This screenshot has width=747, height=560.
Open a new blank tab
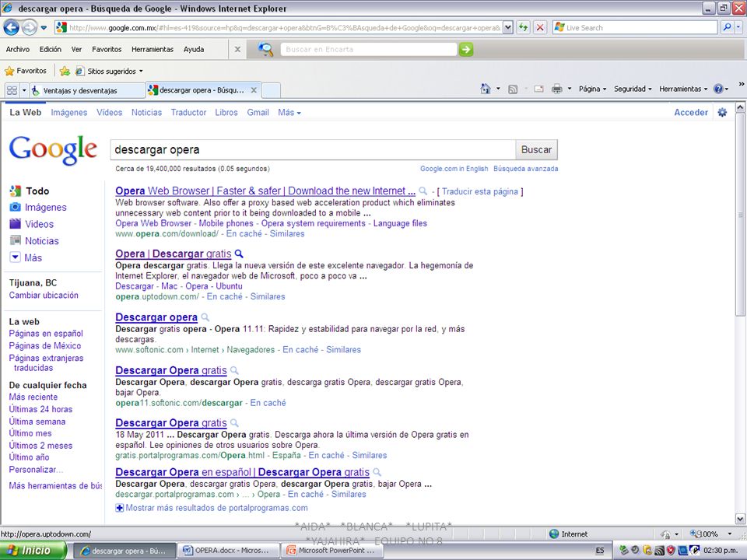(271, 90)
